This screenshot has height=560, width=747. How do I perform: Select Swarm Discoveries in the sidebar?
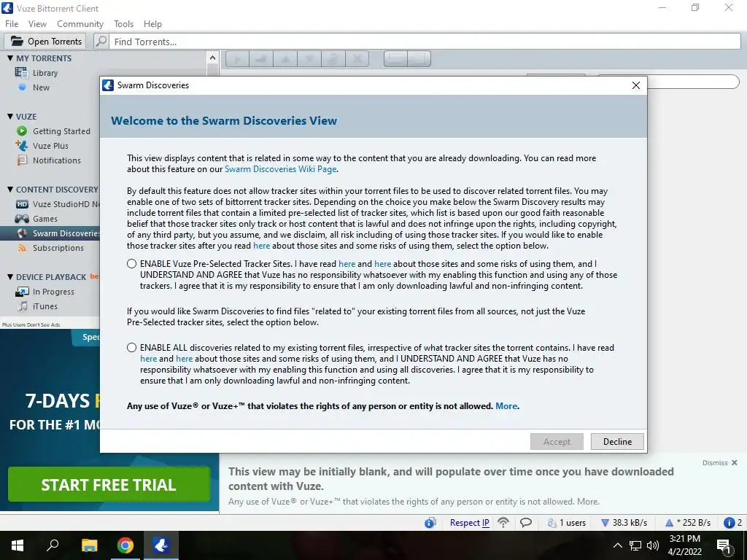click(x=50, y=233)
